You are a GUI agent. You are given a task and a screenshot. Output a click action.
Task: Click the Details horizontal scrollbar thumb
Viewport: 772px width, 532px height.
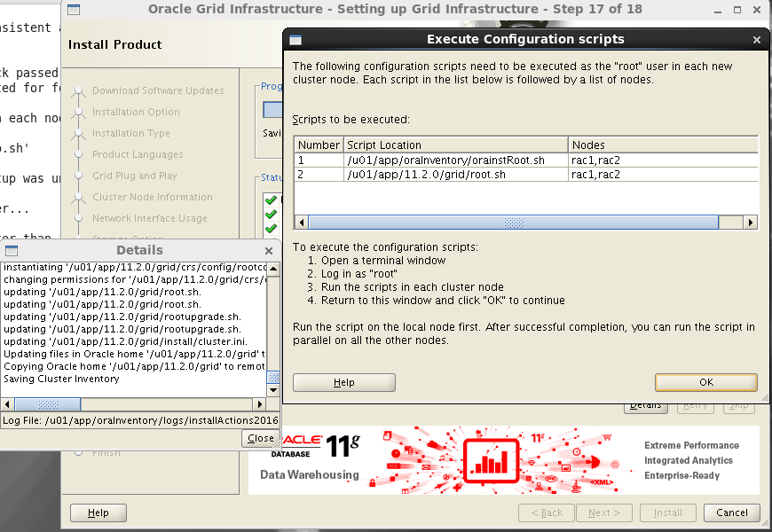coord(48,404)
